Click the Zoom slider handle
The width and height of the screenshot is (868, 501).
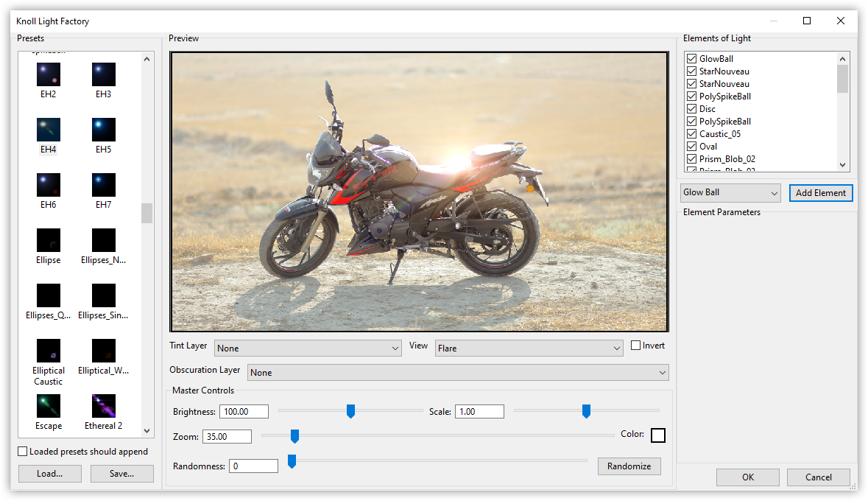click(x=295, y=436)
